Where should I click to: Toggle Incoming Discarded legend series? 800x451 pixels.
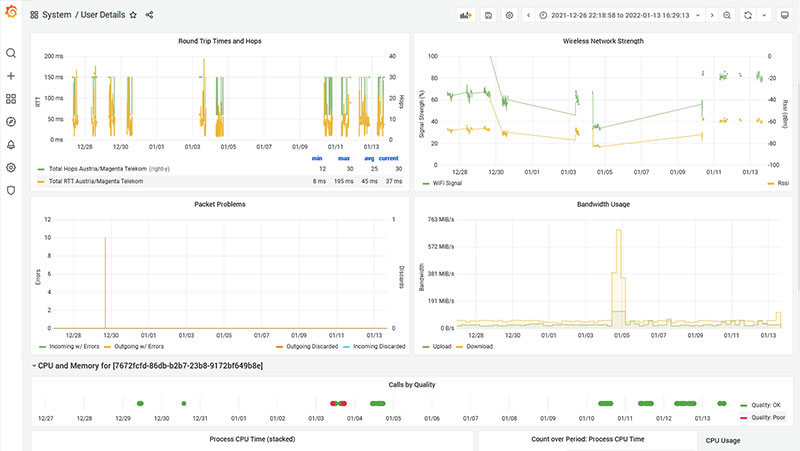coord(379,346)
